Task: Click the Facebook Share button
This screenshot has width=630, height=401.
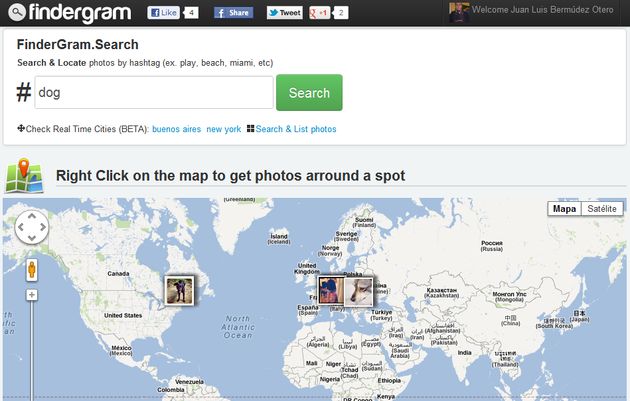Action: pyautogui.click(x=233, y=13)
